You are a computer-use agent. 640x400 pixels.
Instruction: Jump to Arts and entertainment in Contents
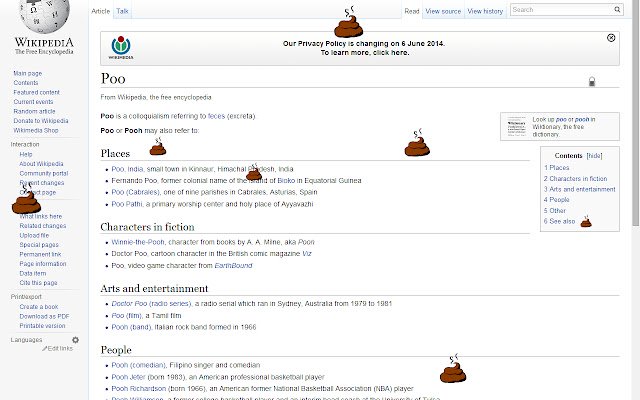coord(580,189)
